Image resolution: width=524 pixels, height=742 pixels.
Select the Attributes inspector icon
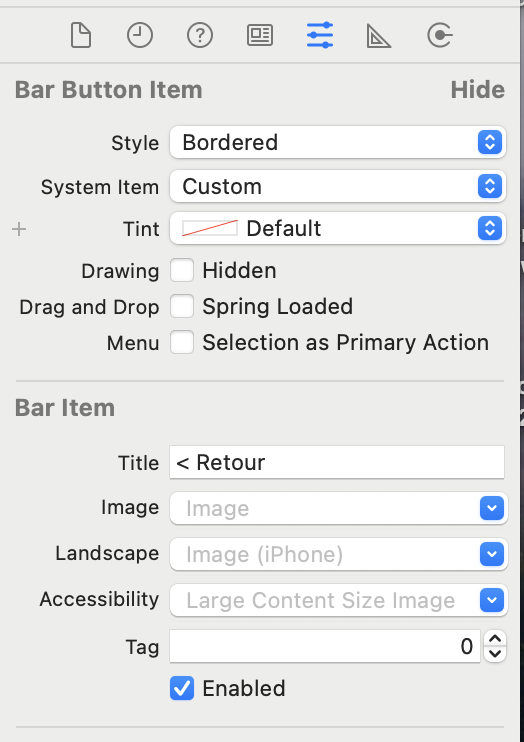[x=320, y=35]
